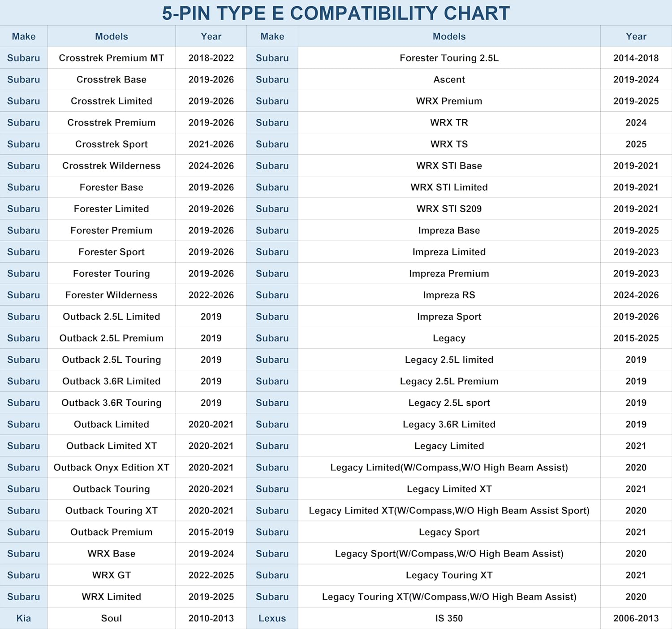Click the "IS 350" model cell
This screenshot has width=672, height=629.
point(449,618)
